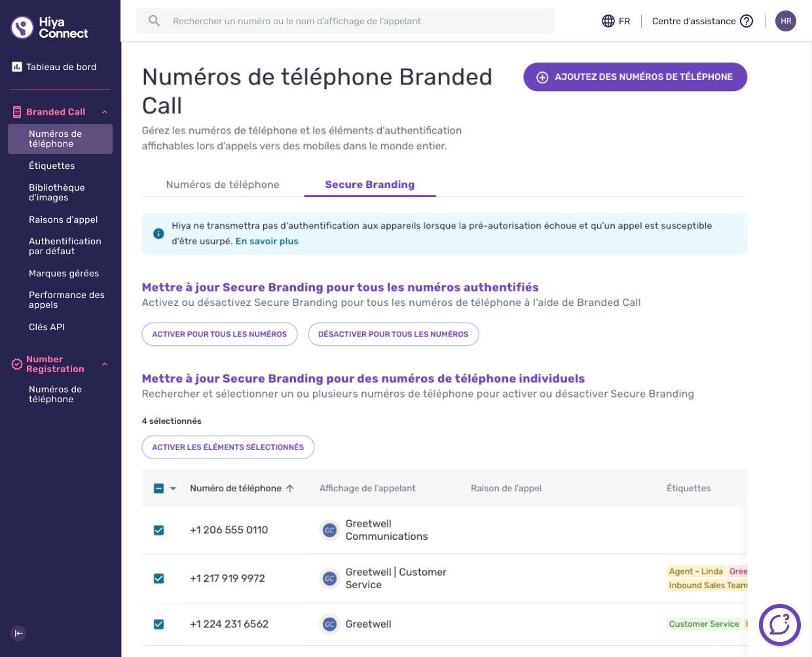Image resolution: width=812 pixels, height=657 pixels.
Task: Open Bibliothèque d'images in the sidebar
Action: point(57,192)
